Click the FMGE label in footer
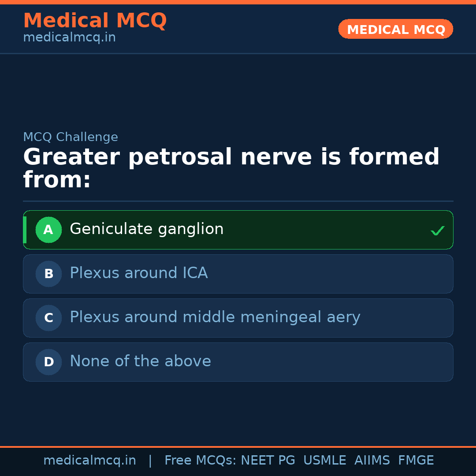The height and width of the screenshot is (476, 476). tap(416, 461)
